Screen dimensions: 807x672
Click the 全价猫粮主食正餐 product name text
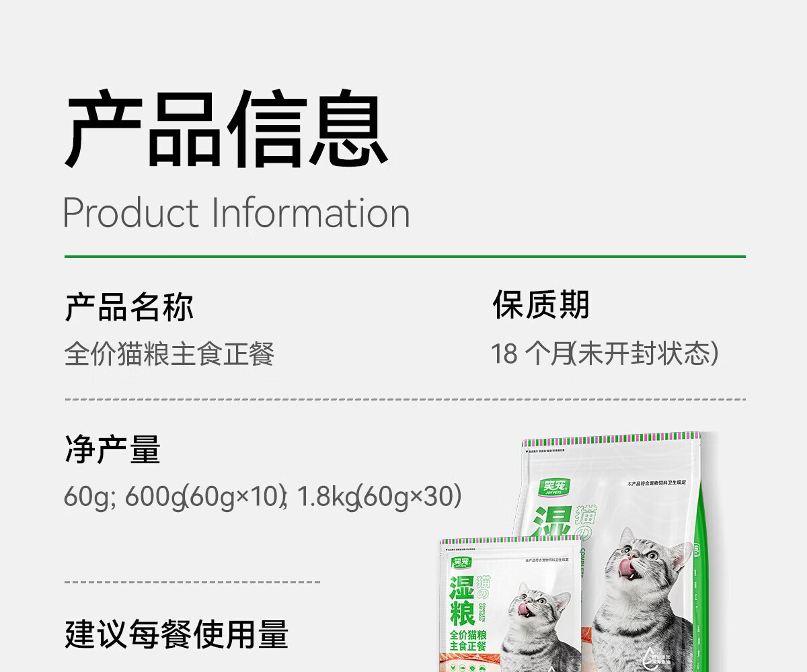[x=169, y=353]
